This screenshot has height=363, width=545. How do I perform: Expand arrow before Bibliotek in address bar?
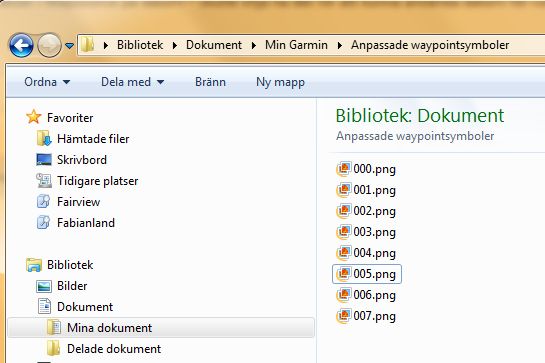(106, 45)
